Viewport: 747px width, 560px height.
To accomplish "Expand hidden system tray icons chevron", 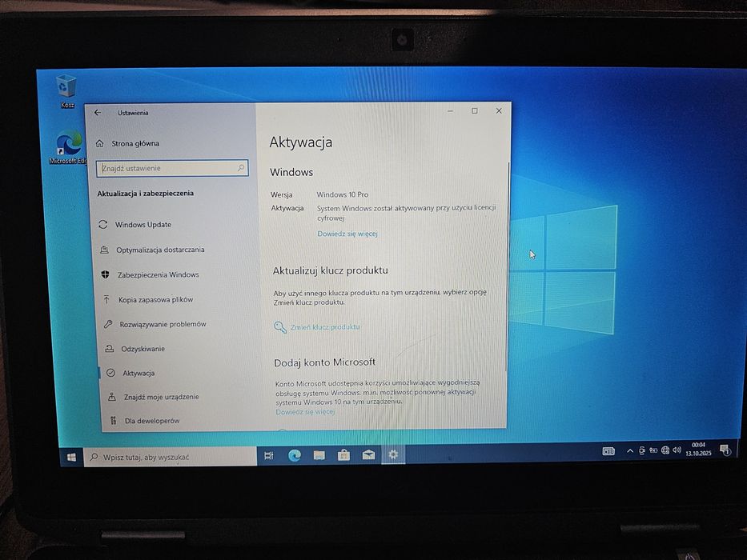I will click(x=630, y=451).
